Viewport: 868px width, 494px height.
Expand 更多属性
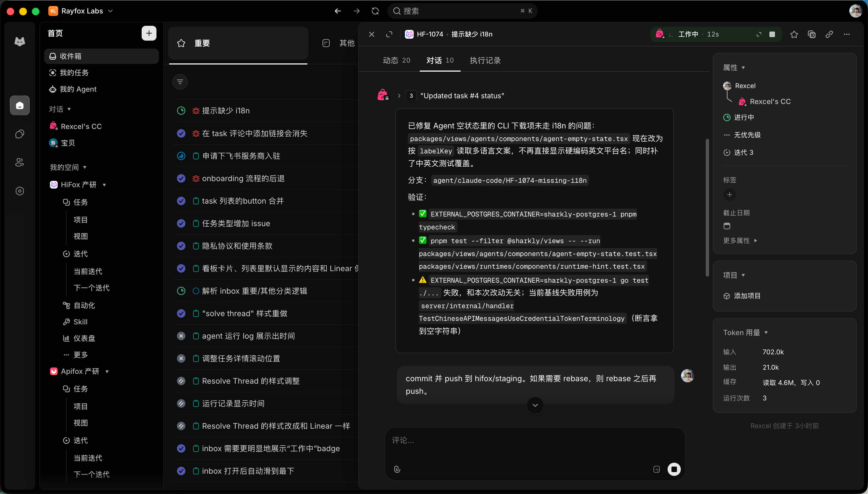click(x=740, y=241)
